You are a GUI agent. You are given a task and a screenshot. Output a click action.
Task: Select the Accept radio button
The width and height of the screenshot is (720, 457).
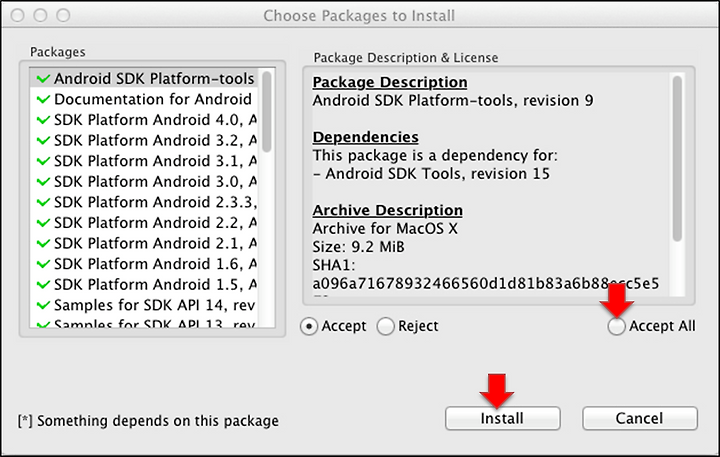(x=309, y=327)
